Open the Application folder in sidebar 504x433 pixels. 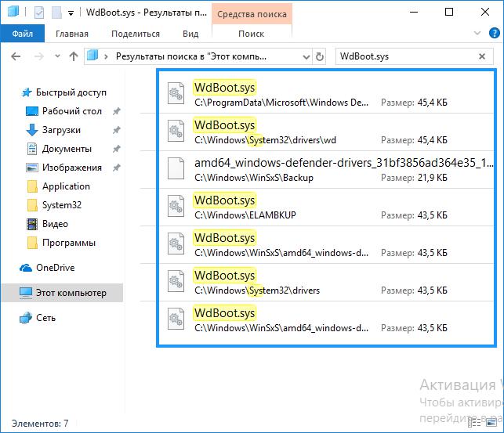[59, 186]
